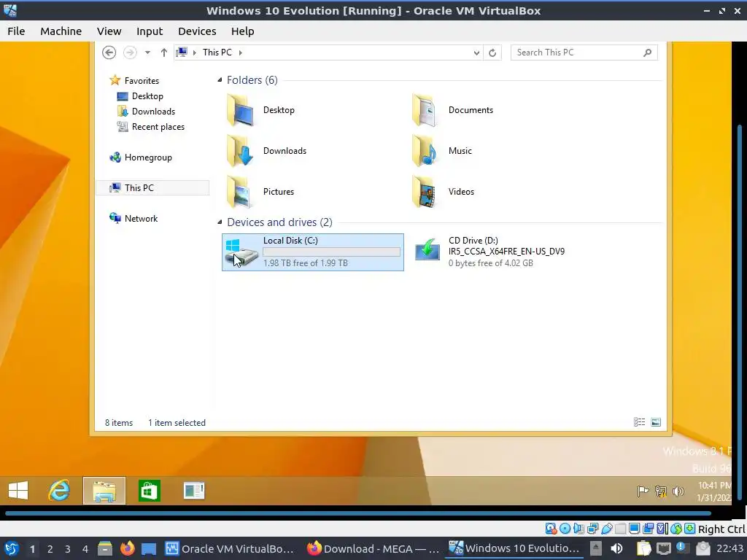
Task: Click the guest network tray icon
Action: [x=661, y=491]
